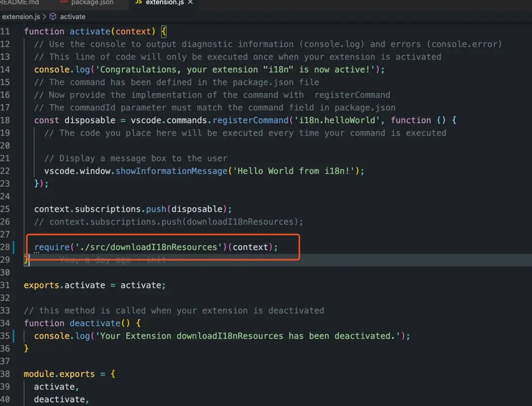The height and width of the screenshot is (406, 532).
Task: Click the commented downloadI18nResources line 26
Action: coord(168,222)
